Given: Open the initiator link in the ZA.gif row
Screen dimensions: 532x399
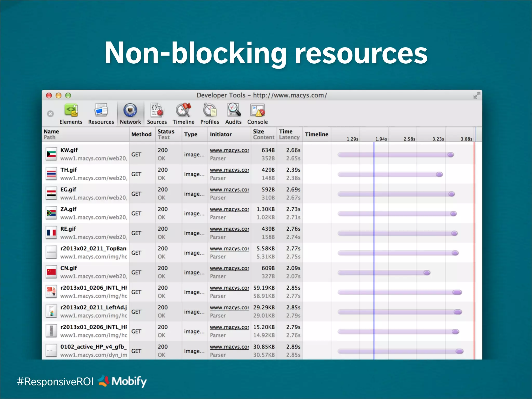Looking at the screenshot, I should click(229, 209).
